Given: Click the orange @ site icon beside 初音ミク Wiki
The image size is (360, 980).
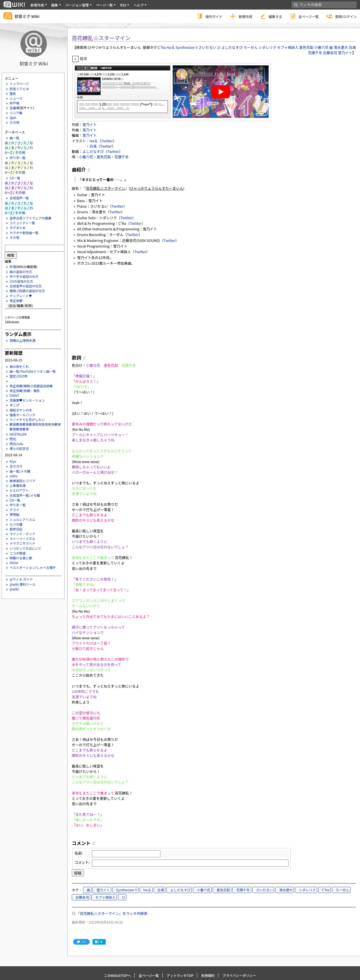Looking at the screenshot, I should click(8, 16).
